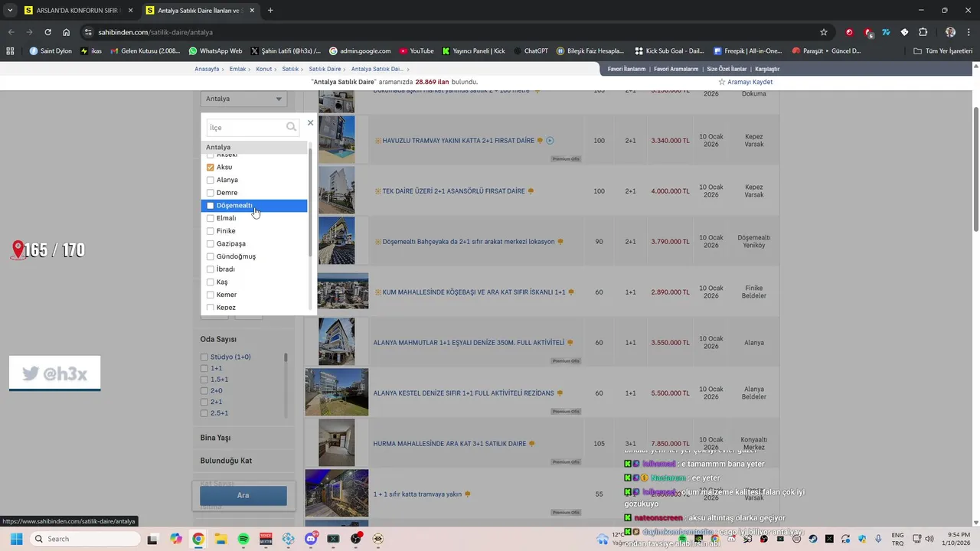Click the Aramayı Kaydet link
The image size is (980, 551).
click(x=750, y=82)
